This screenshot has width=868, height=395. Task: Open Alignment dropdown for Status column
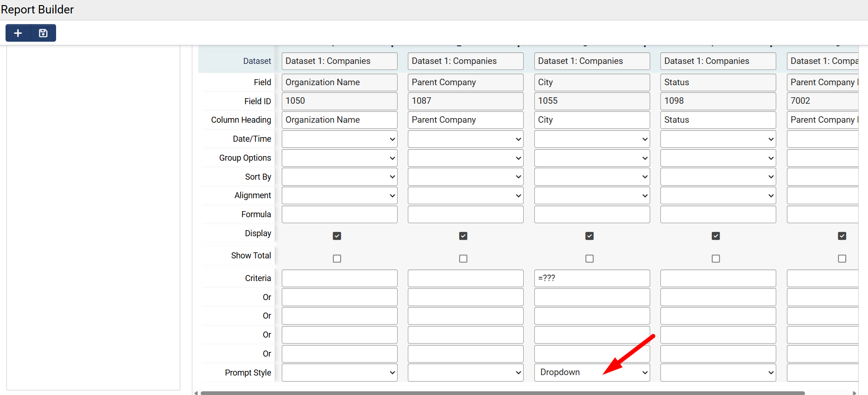point(718,196)
